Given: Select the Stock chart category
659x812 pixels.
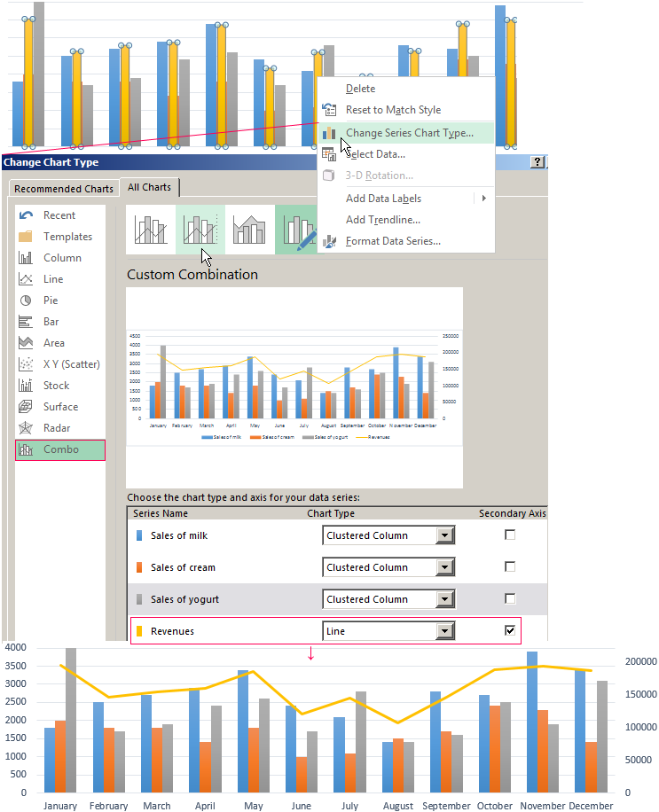Looking at the screenshot, I should 56,386.
